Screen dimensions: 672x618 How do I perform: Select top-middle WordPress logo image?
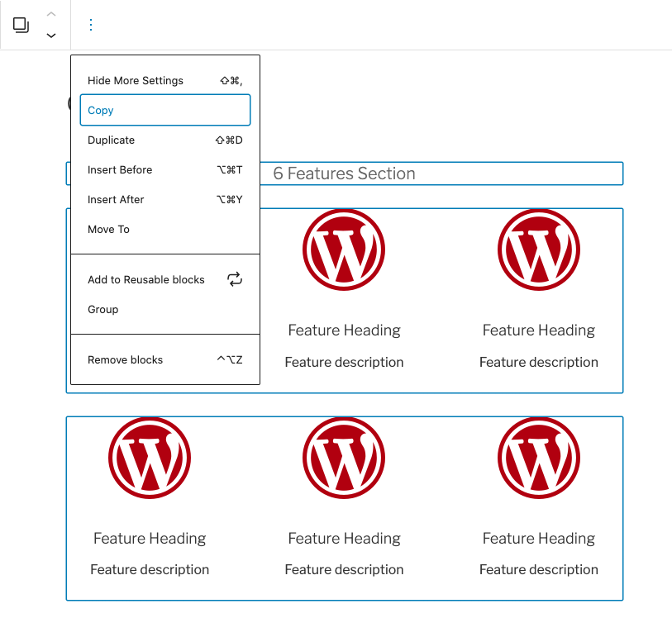pos(344,250)
